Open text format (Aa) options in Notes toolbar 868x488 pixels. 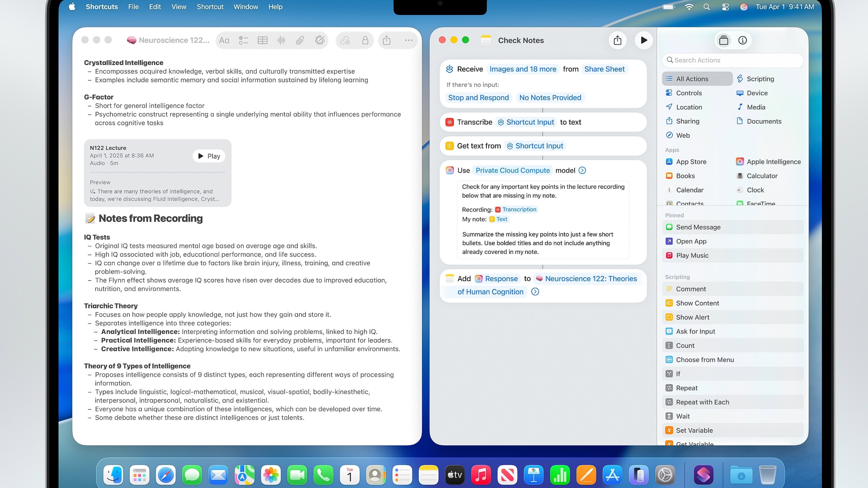[224, 40]
